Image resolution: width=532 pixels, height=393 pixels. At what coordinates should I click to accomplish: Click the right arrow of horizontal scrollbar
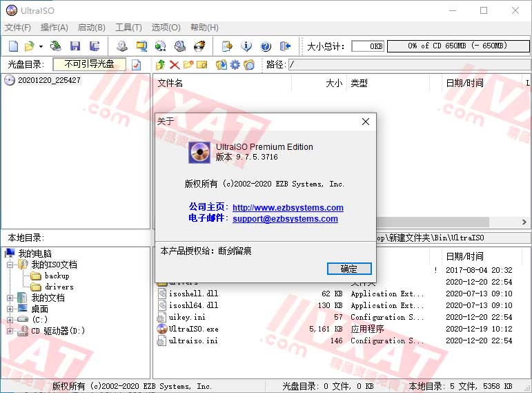(524, 222)
